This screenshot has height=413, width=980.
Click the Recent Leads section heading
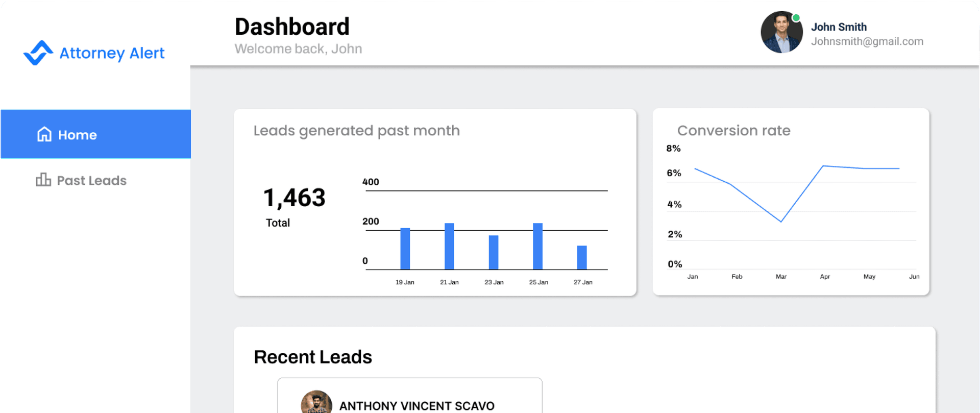click(x=313, y=357)
